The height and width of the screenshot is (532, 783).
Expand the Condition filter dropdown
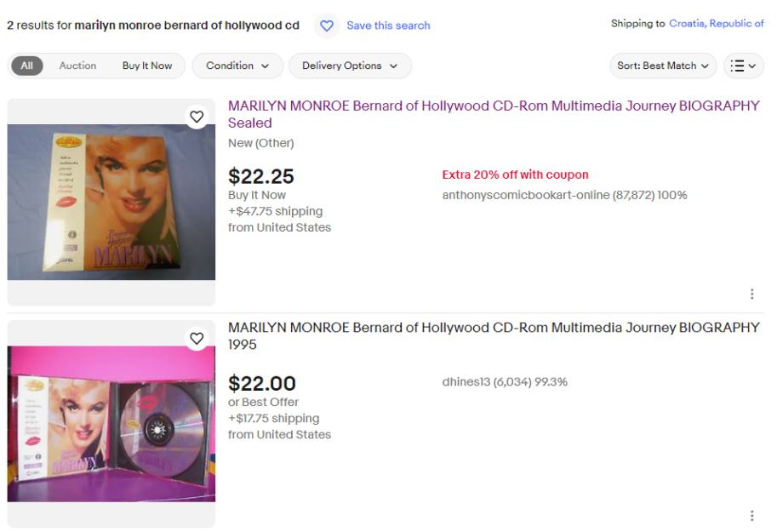point(237,66)
